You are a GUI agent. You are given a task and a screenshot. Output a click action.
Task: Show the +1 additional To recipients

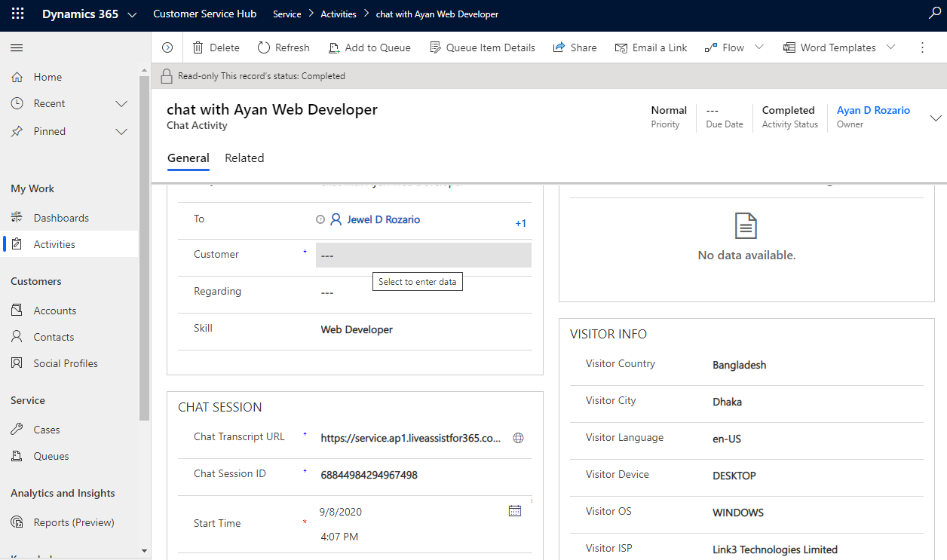521,223
